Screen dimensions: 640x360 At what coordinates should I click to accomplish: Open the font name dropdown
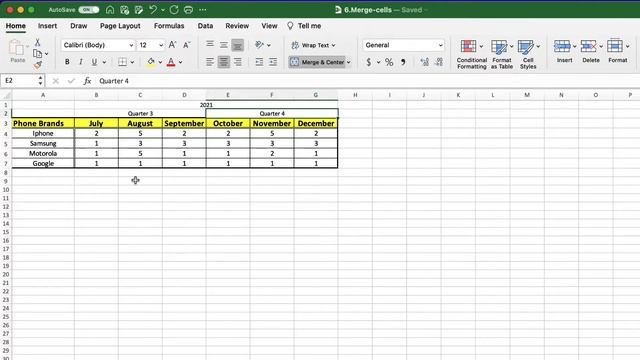(x=131, y=45)
